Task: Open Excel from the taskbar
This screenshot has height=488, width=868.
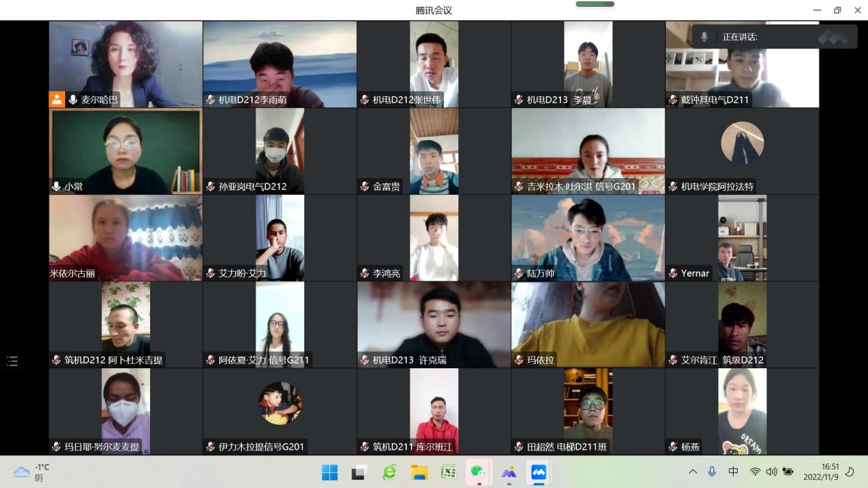Action: (449, 472)
